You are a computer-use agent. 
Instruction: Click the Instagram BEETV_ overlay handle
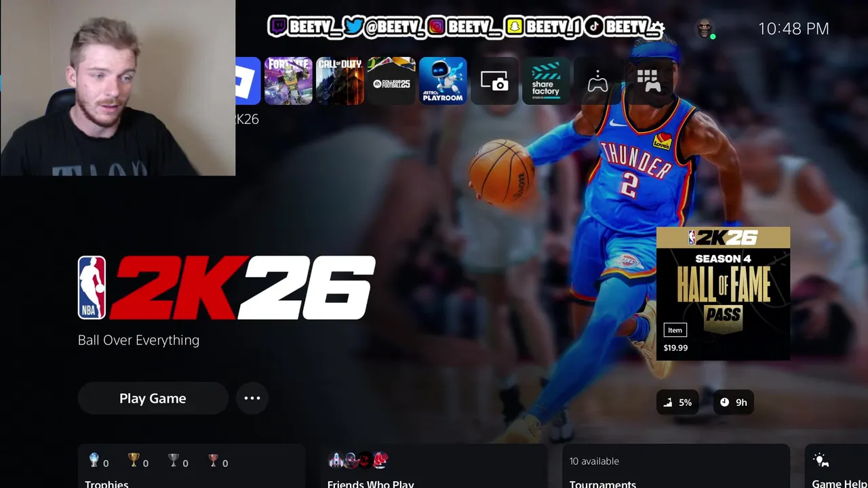pyautogui.click(x=465, y=27)
